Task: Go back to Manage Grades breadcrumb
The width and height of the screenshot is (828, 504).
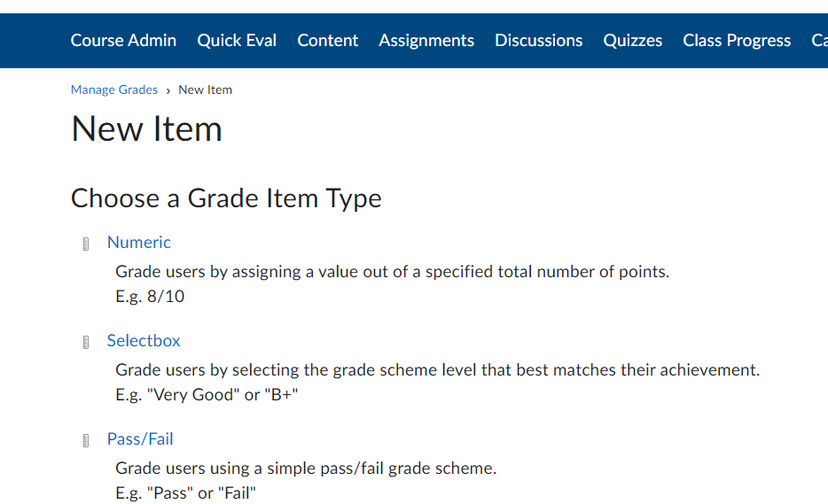Action: pos(114,89)
